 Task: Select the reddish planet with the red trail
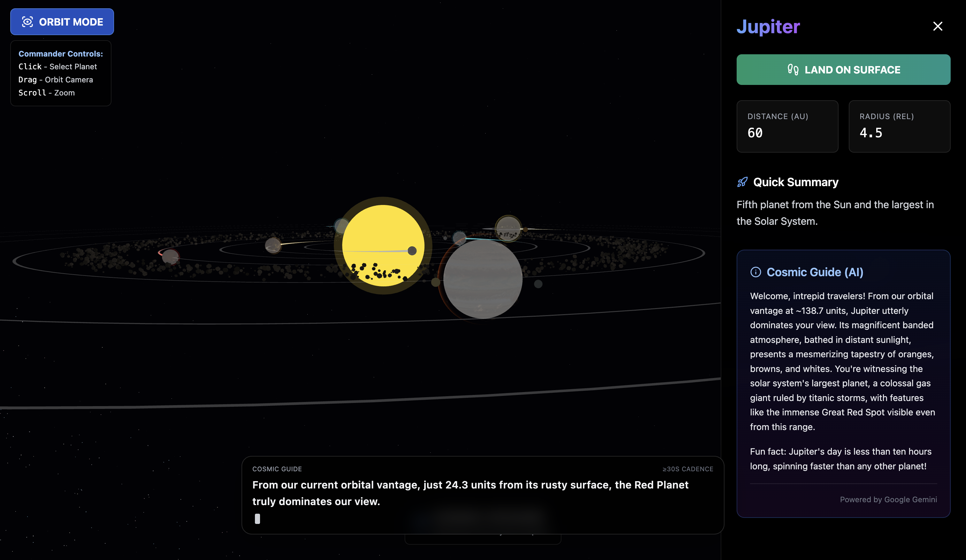coord(170,256)
